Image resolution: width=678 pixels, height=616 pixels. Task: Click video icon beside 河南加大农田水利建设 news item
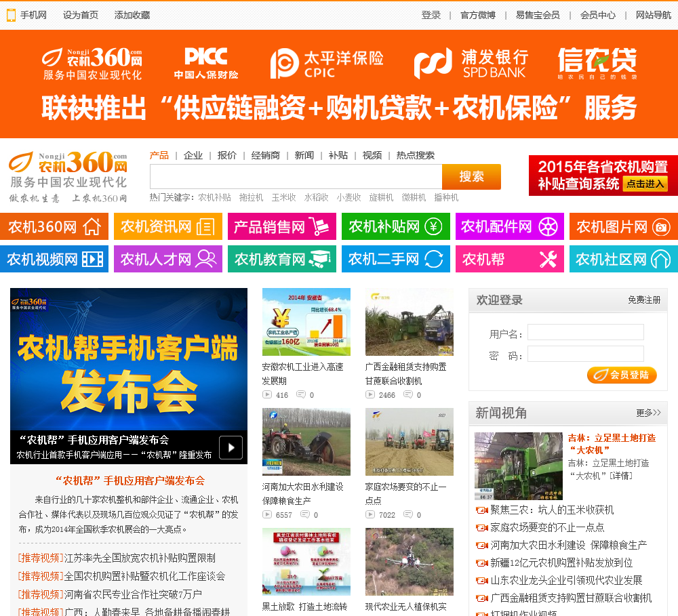481,546
